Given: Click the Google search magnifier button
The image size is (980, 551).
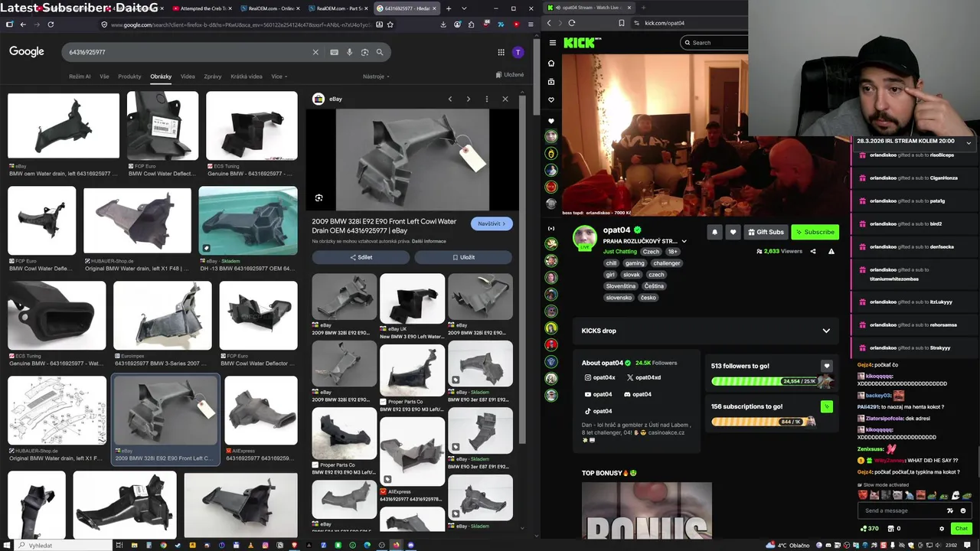Looking at the screenshot, I should click(x=380, y=52).
